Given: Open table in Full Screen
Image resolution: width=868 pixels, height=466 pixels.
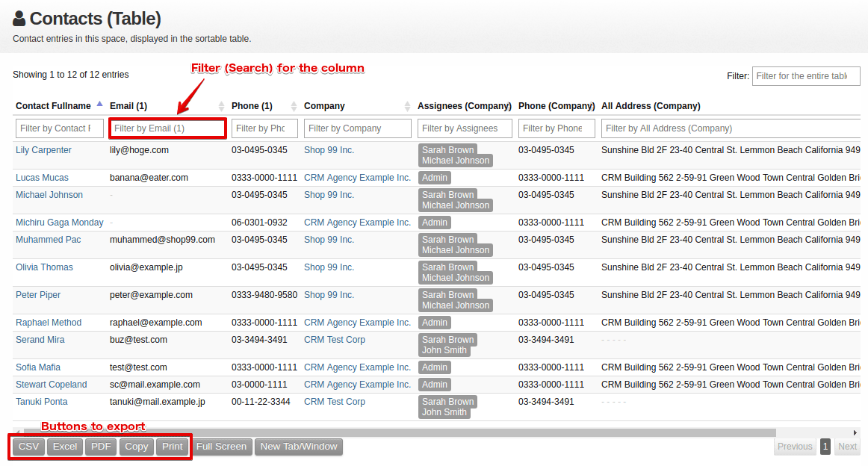Looking at the screenshot, I should [221, 447].
